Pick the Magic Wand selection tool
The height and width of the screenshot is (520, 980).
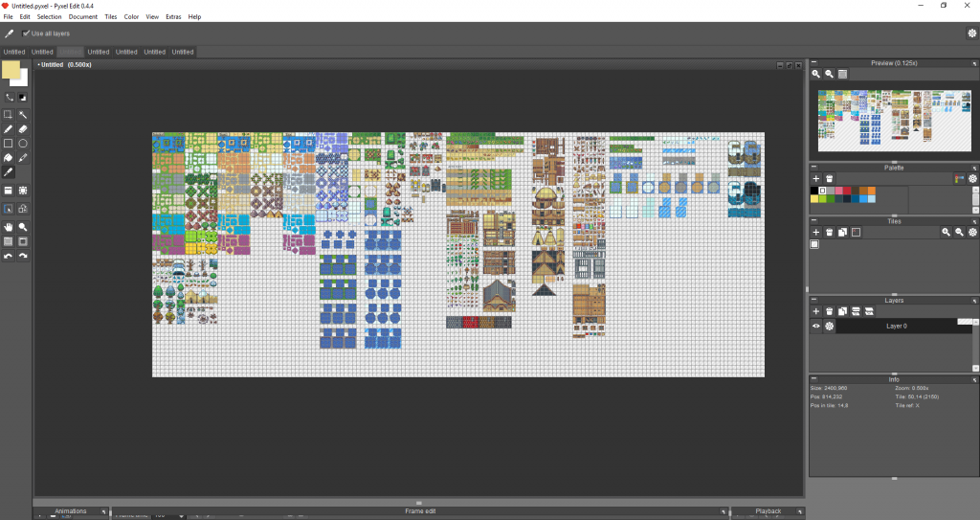point(23,114)
